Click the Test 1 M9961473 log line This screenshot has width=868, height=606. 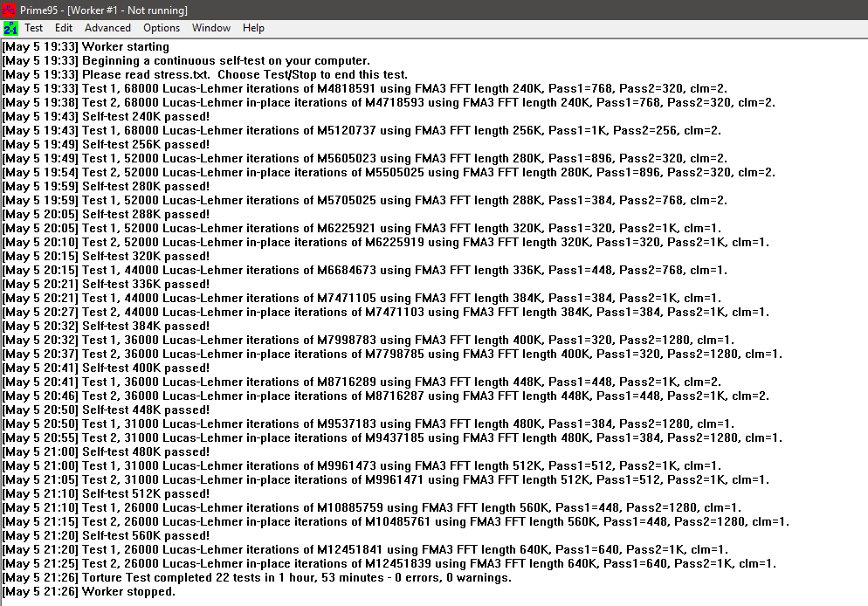coord(362,466)
